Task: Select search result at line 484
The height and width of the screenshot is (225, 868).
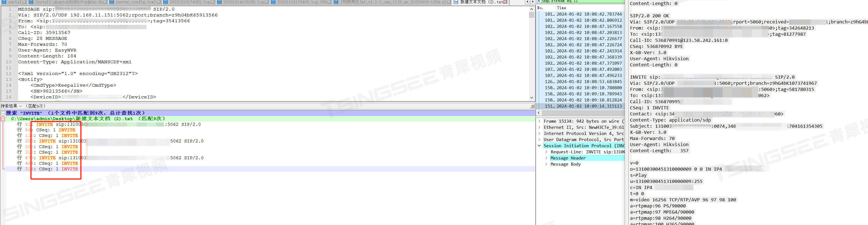Action: pyautogui.click(x=47, y=163)
